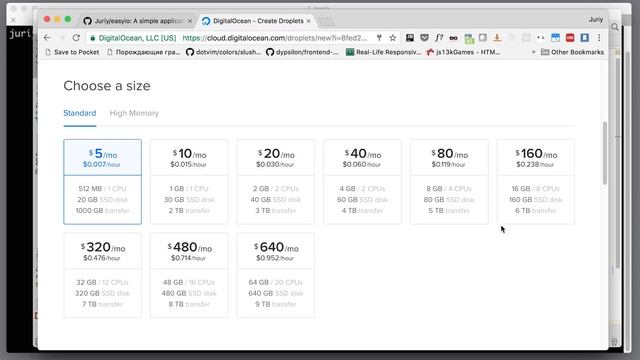
Task: Open the Save to Pocket bookmark
Action: point(72,52)
